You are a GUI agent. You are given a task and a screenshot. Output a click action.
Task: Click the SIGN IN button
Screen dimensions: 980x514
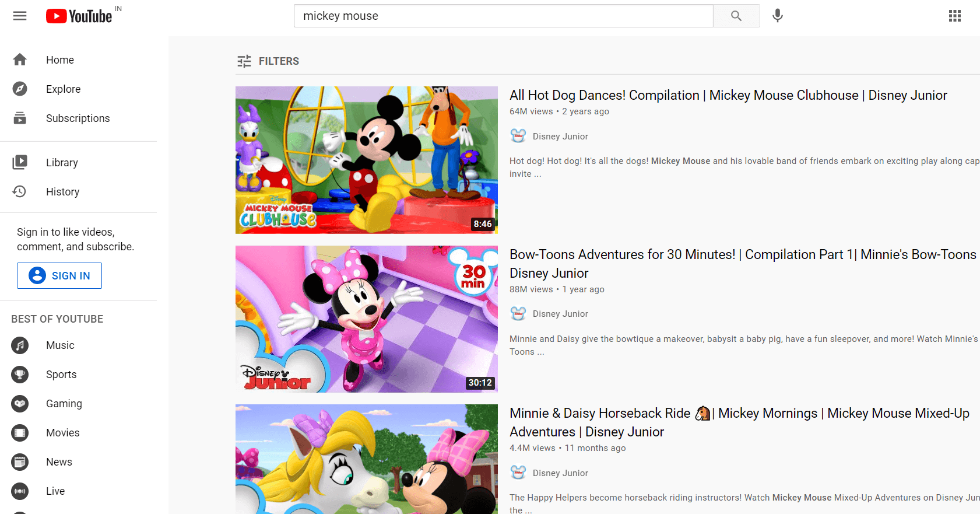(59, 275)
